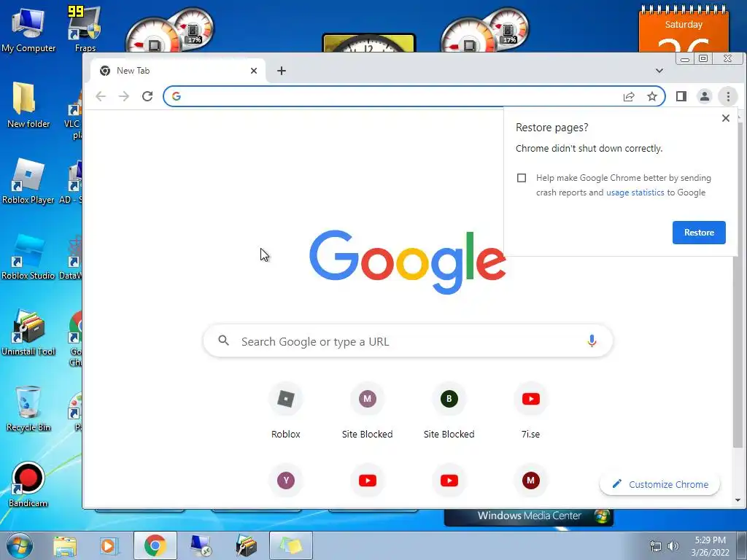The width and height of the screenshot is (747, 560).
Task: Click Customize Chrome button
Action: [659, 484]
